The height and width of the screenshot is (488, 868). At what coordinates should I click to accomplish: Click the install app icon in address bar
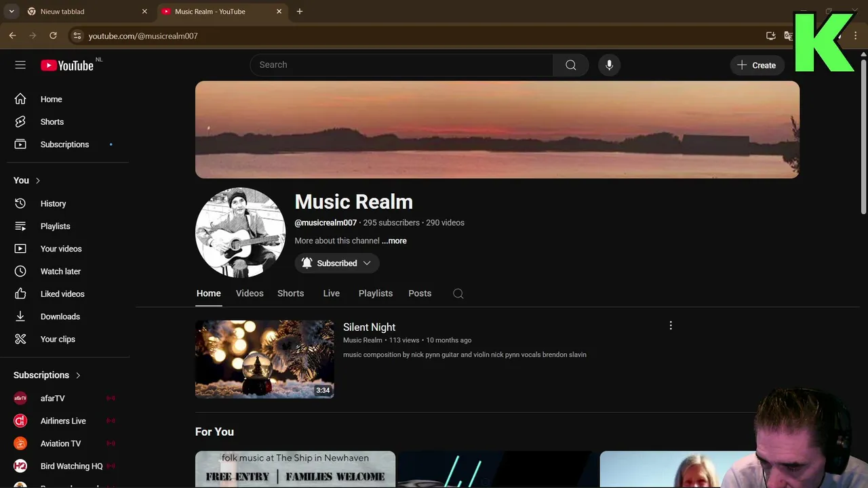771,36
